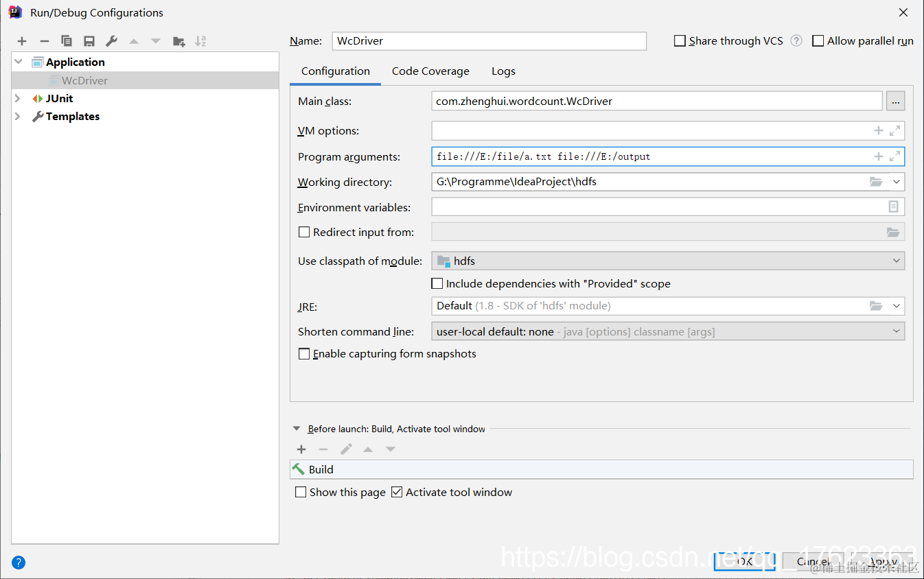Check Redirect input from option
924x579 pixels.
304,232
